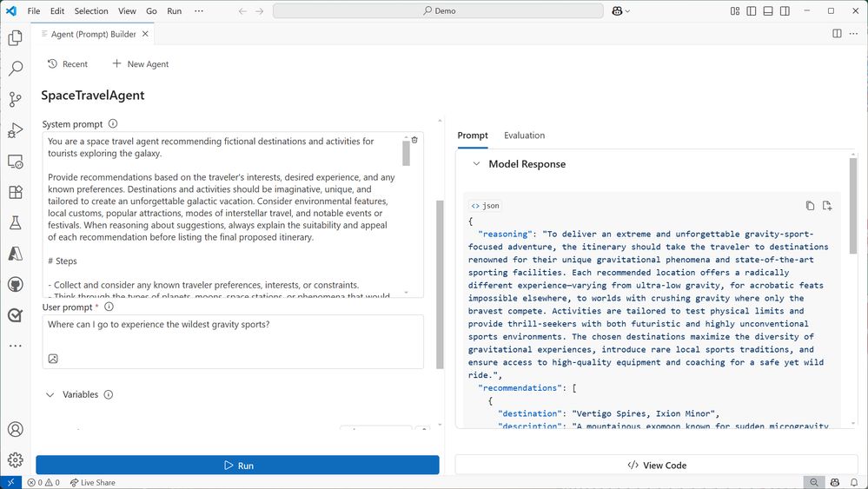
Task: Open the Extensions view
Action: point(16,192)
